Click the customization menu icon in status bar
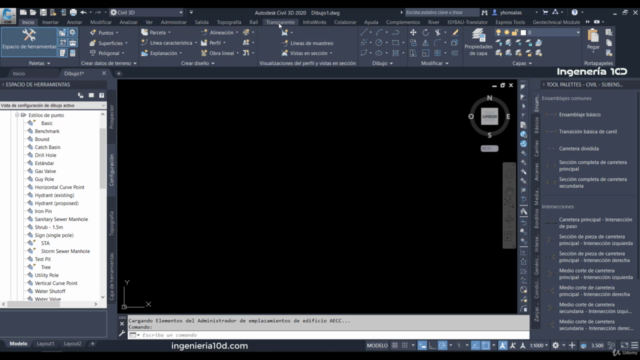The image size is (640, 360). coord(635,345)
